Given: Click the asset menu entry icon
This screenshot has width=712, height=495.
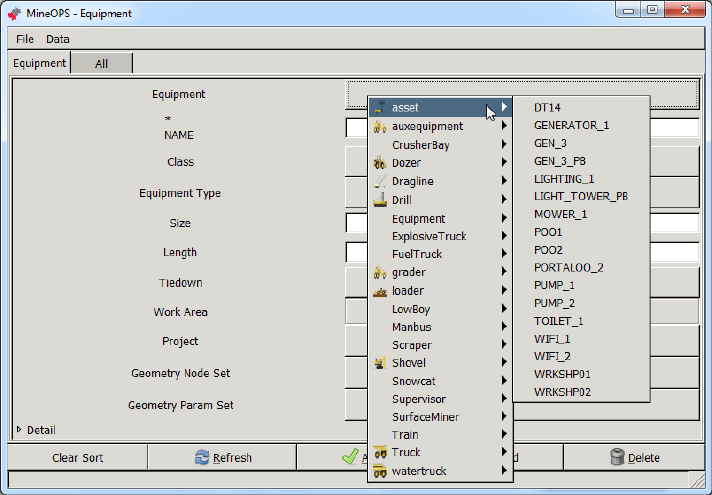Looking at the screenshot, I should pyautogui.click(x=380, y=108).
